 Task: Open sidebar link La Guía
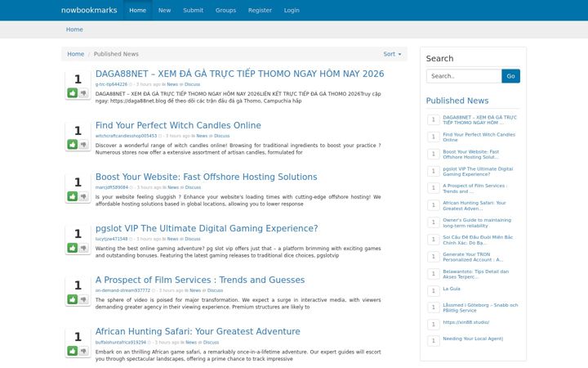452,289
